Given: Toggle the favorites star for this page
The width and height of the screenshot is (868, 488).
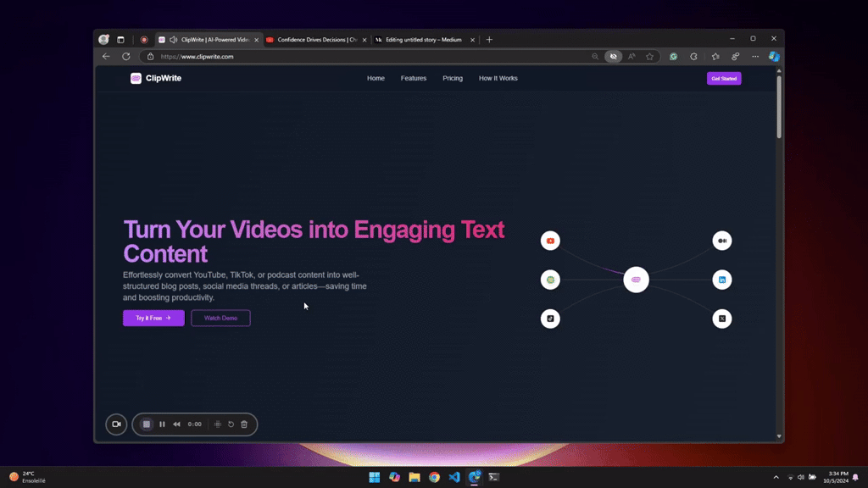Looking at the screenshot, I should 649,56.
